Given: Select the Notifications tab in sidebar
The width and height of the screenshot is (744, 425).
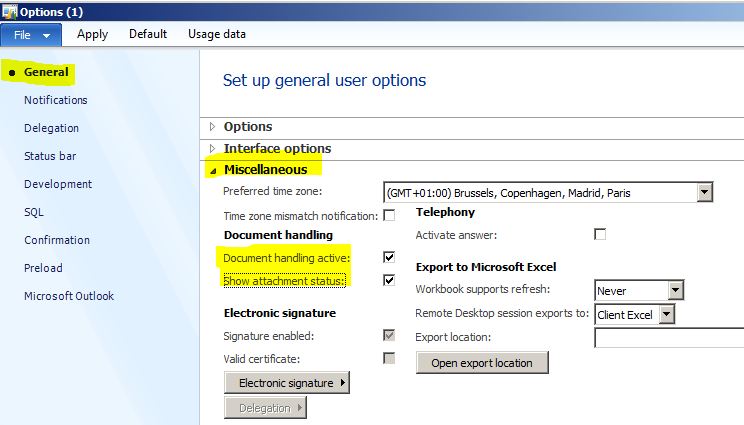Looking at the screenshot, I should [56, 100].
